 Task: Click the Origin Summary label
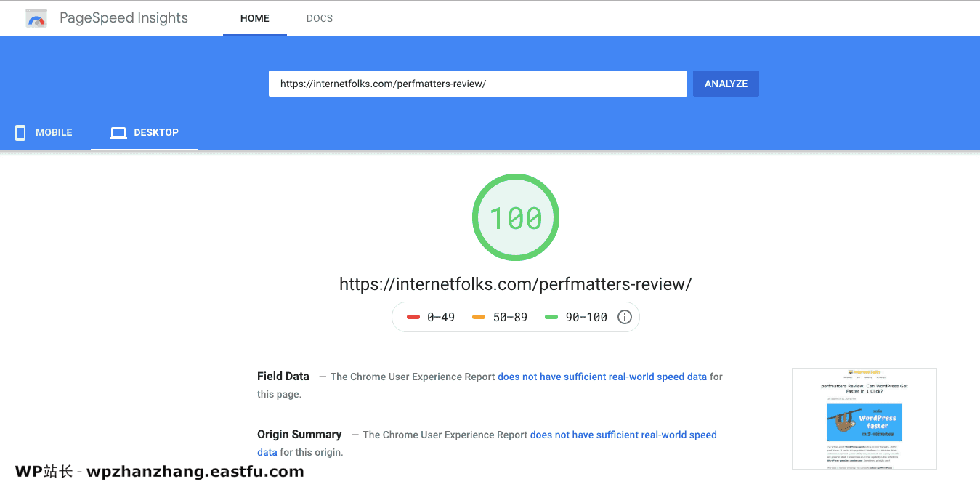coord(299,434)
